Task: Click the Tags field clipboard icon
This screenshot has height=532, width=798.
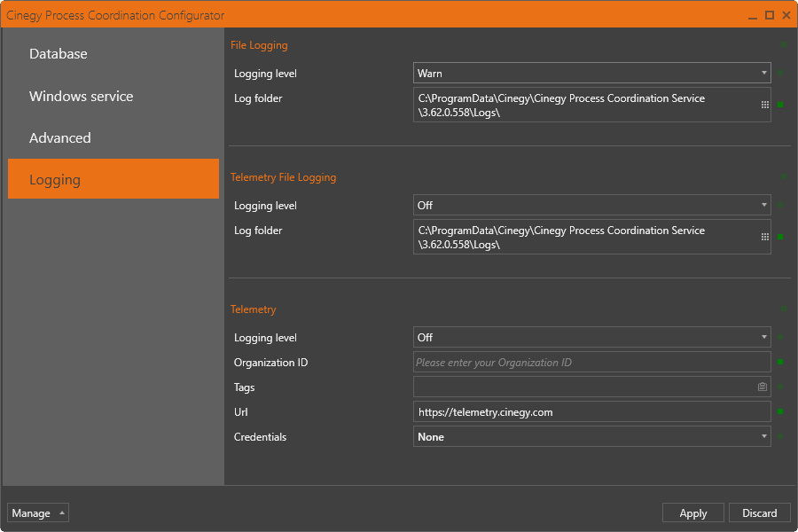Action: tap(763, 387)
